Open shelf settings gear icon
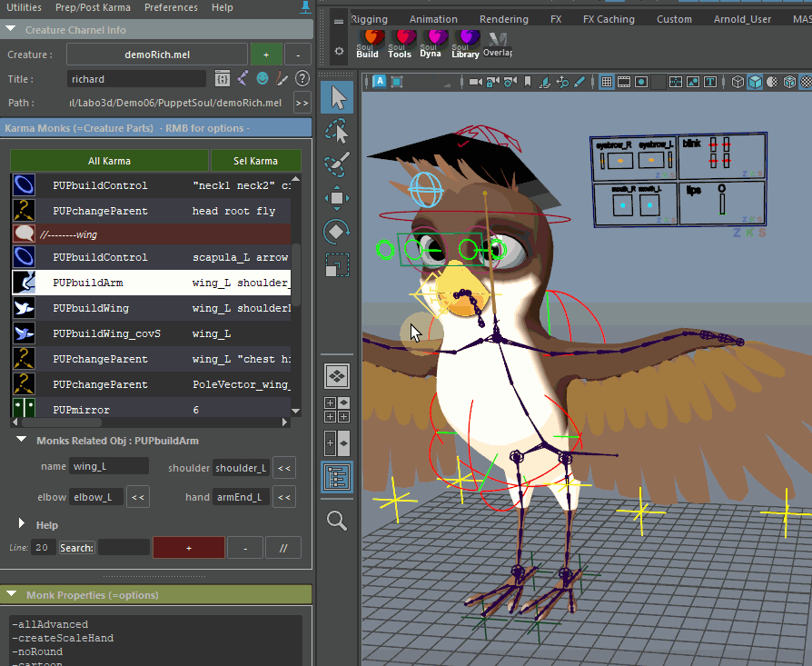The width and height of the screenshot is (812, 666). click(x=339, y=51)
